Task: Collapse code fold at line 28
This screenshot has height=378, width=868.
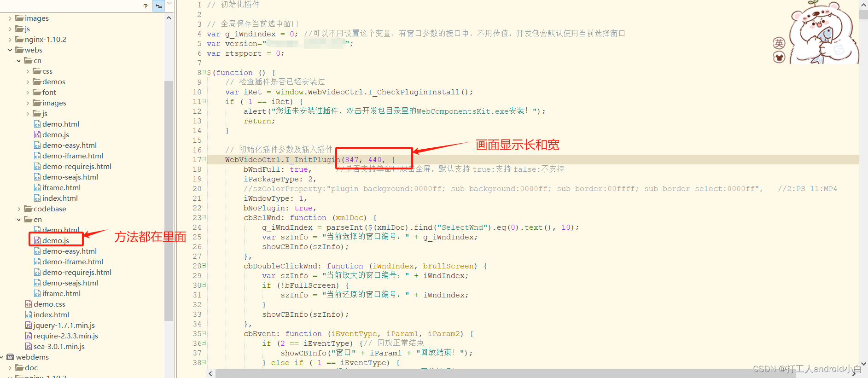Action: 204,266
